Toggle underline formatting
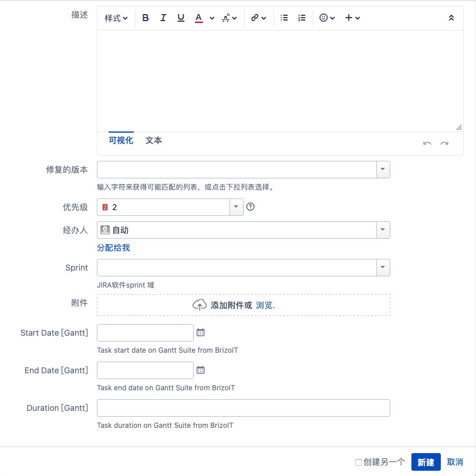The image size is (476, 476). pyautogui.click(x=181, y=18)
